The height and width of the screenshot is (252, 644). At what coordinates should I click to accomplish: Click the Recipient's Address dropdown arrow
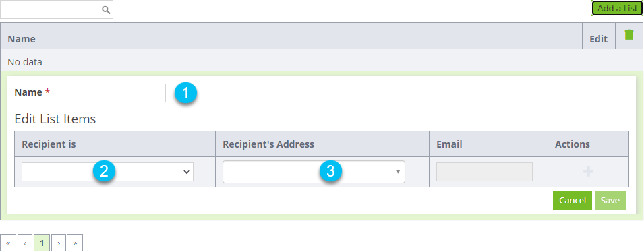[398, 172]
